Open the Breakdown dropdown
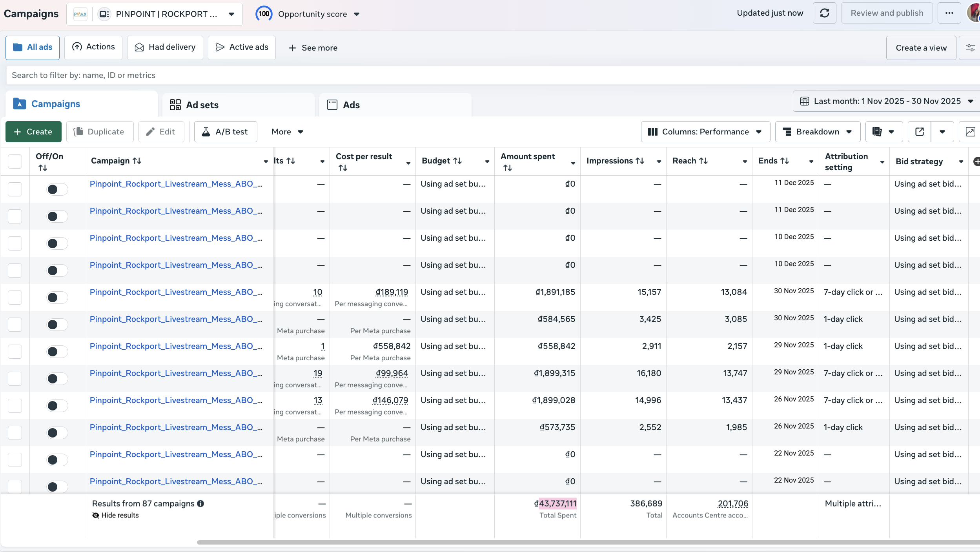This screenshot has width=980, height=552. click(817, 132)
